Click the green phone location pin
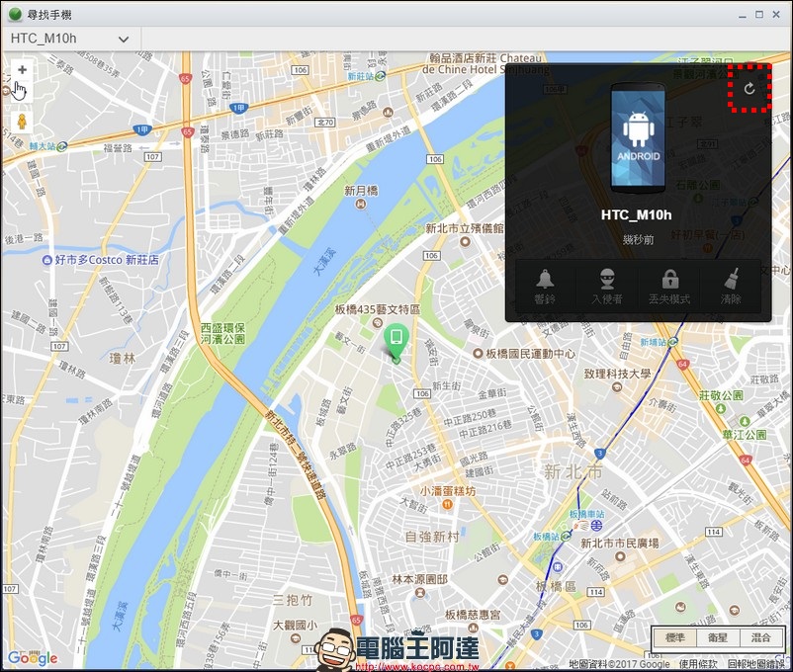The height and width of the screenshot is (672, 793). click(x=396, y=342)
